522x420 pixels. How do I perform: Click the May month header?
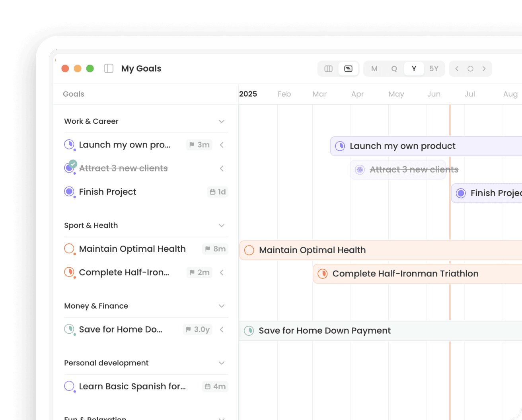pos(396,94)
